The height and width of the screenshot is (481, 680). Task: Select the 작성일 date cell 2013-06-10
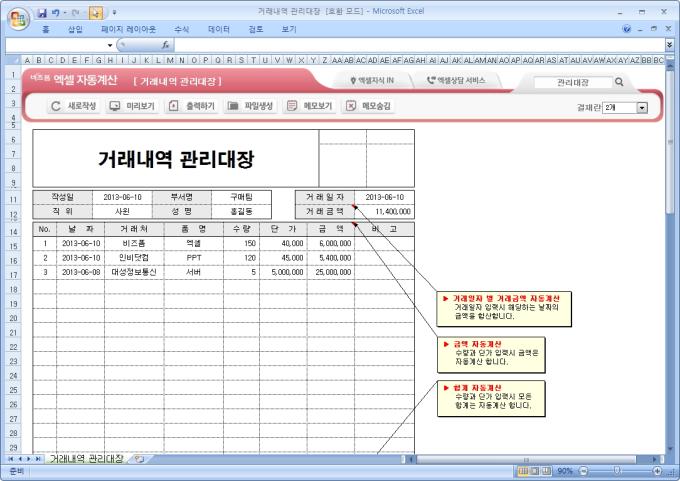tap(122, 197)
